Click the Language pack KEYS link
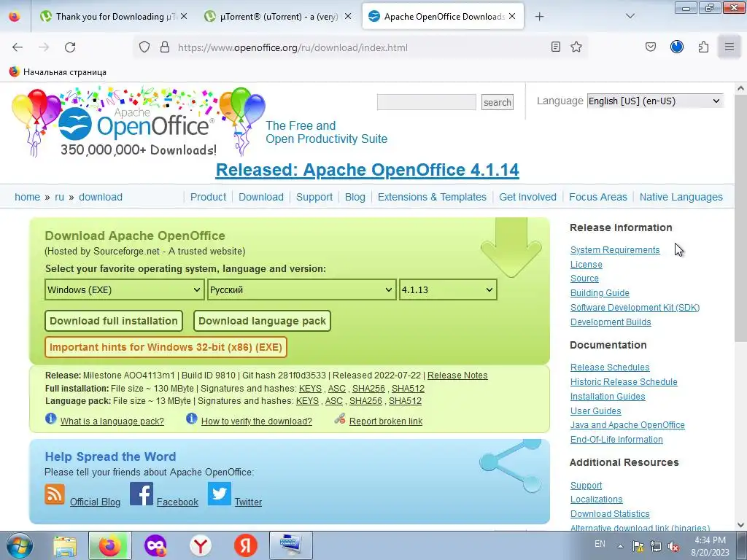This screenshot has width=747, height=560. pyautogui.click(x=307, y=401)
